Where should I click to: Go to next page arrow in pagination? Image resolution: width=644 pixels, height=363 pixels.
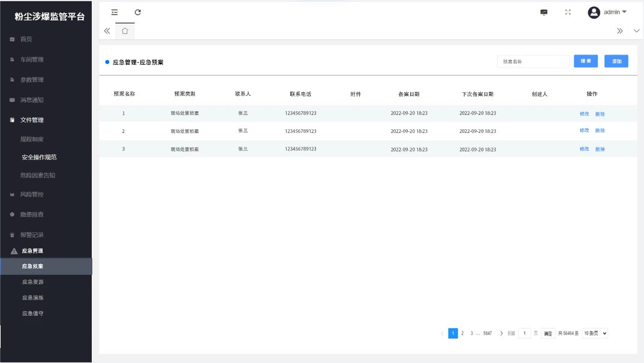coord(501,333)
